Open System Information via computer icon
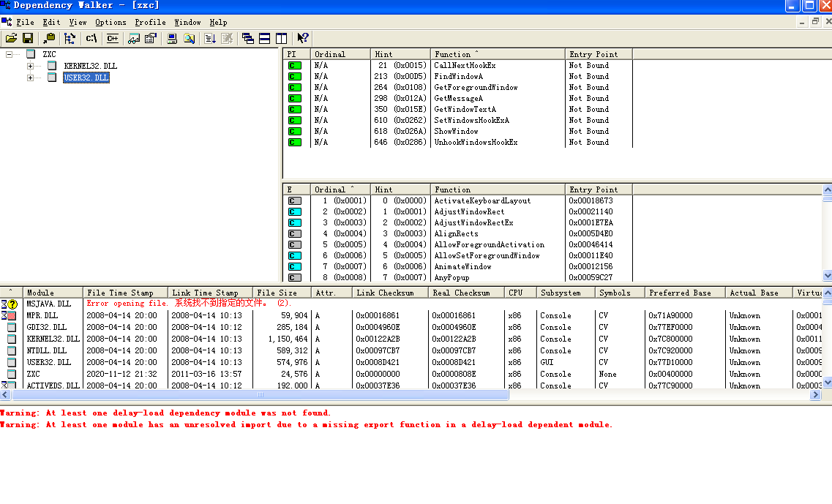 [172, 38]
